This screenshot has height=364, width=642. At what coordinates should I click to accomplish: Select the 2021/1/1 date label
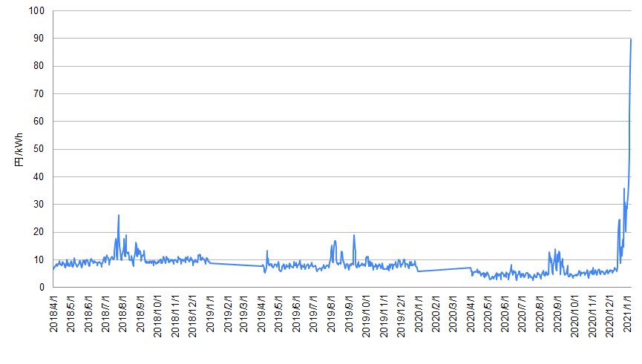(627, 314)
